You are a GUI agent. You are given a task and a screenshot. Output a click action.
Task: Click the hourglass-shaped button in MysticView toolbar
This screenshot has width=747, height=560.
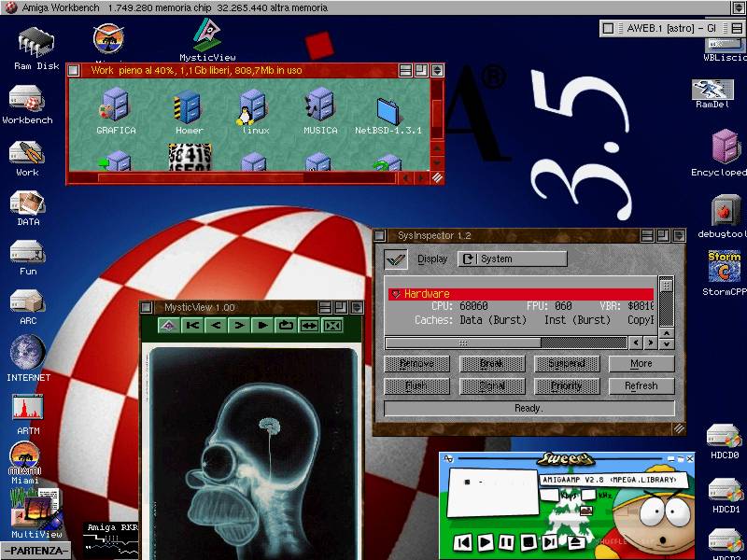(332, 326)
